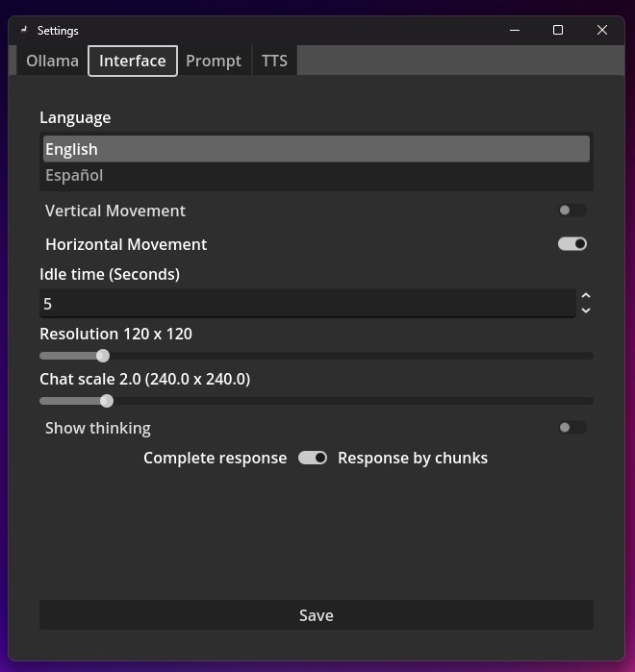
Task: Close the Settings window
Action: [x=602, y=31]
